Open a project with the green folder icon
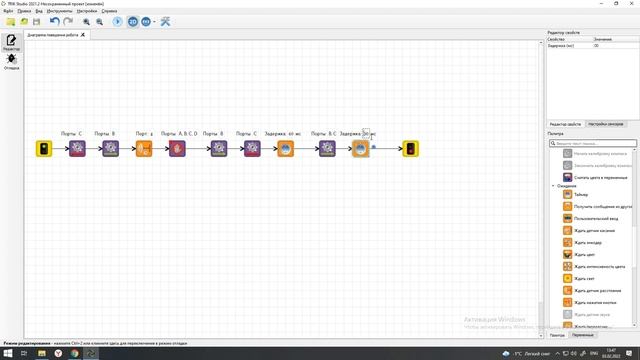The width and height of the screenshot is (640, 360). 24,22
